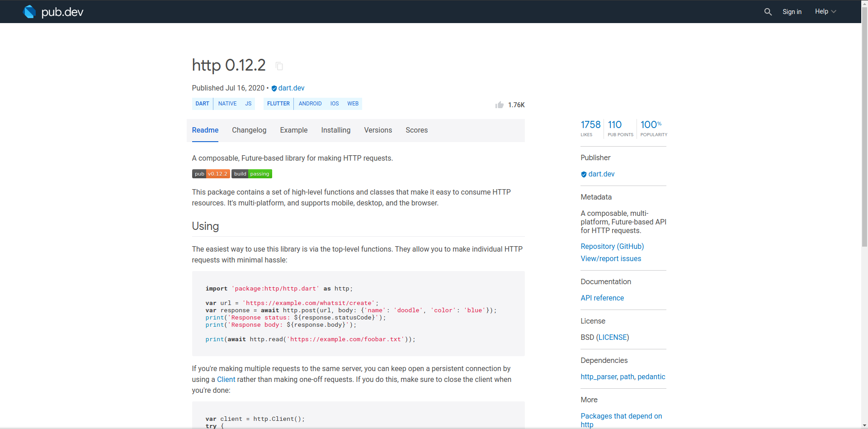Open API reference link
The width and height of the screenshot is (868, 429).
click(602, 298)
